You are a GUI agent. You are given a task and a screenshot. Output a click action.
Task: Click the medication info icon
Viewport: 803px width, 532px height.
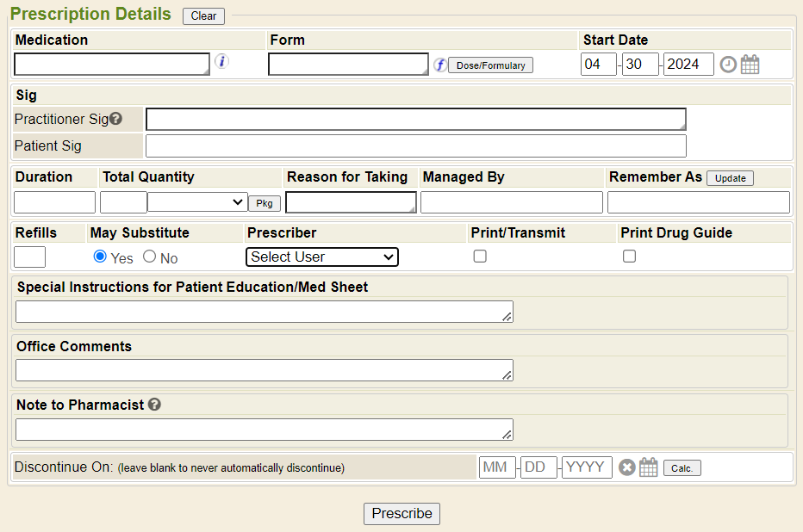[221, 61]
